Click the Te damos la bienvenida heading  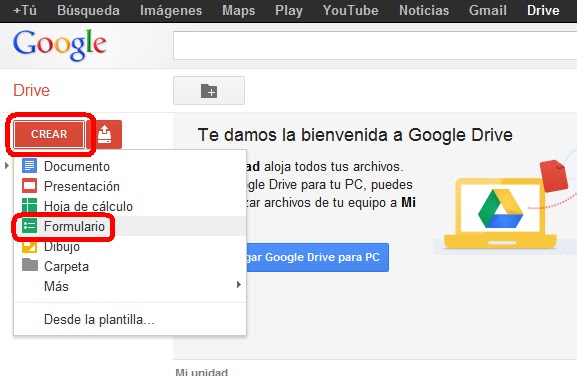pyautogui.click(x=355, y=135)
